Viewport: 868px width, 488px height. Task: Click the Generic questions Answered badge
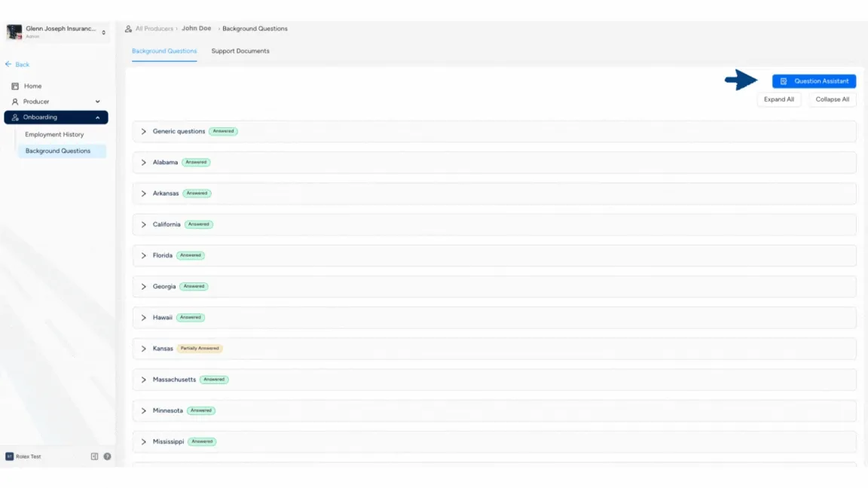tap(223, 132)
